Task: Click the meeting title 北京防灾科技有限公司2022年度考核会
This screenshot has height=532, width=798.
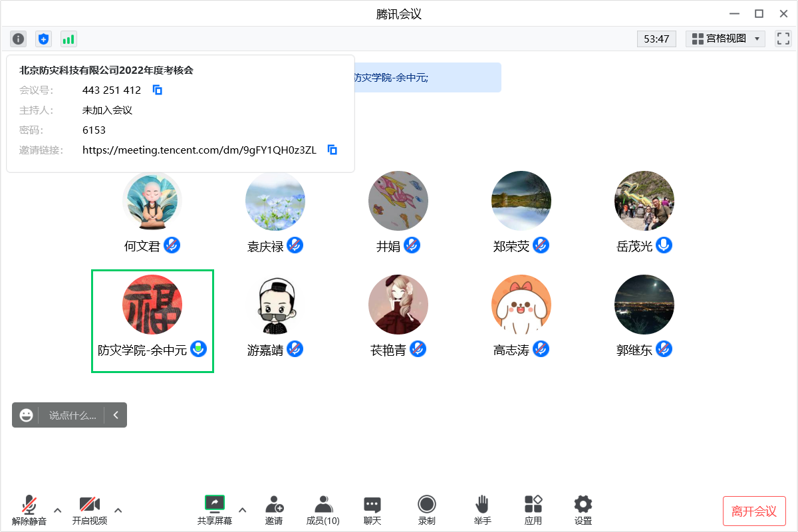Action: coord(106,70)
